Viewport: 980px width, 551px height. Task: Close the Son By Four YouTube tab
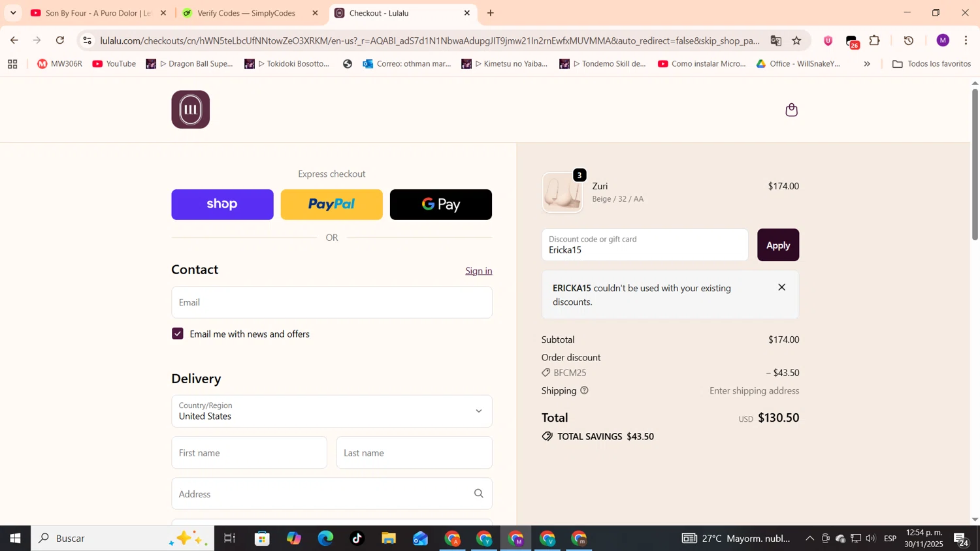click(x=163, y=13)
